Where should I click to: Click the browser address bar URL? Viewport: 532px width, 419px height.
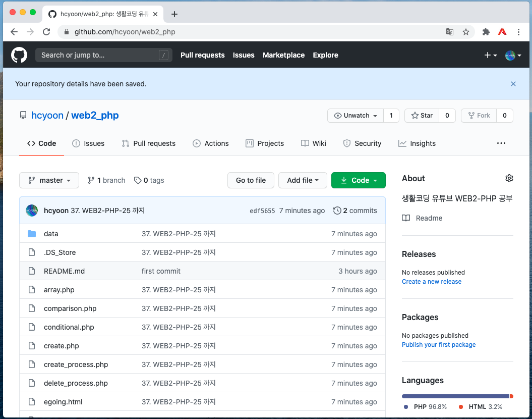[x=125, y=32]
